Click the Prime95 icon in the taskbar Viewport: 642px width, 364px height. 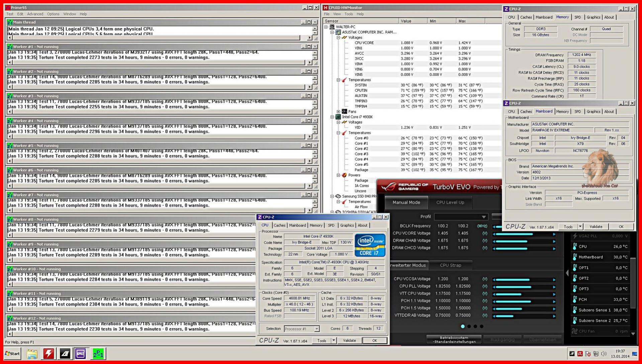pyautogui.click(x=98, y=354)
